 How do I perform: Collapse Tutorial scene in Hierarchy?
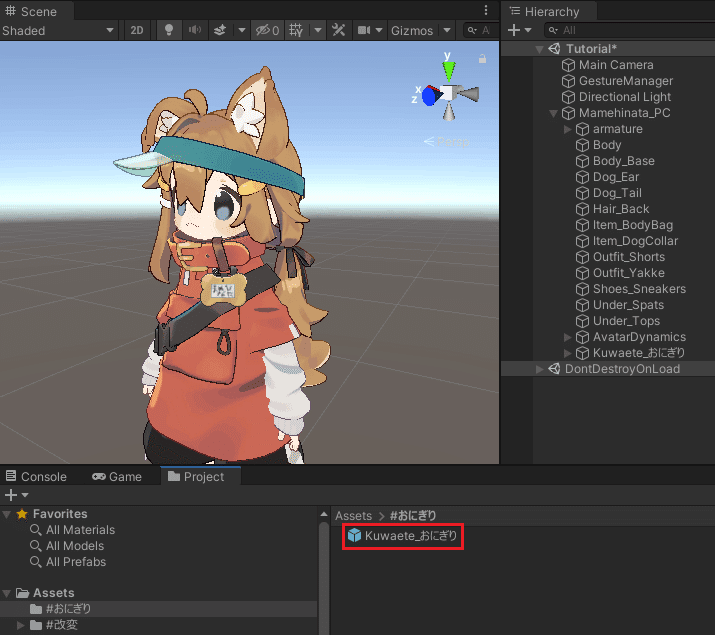pyautogui.click(x=539, y=49)
